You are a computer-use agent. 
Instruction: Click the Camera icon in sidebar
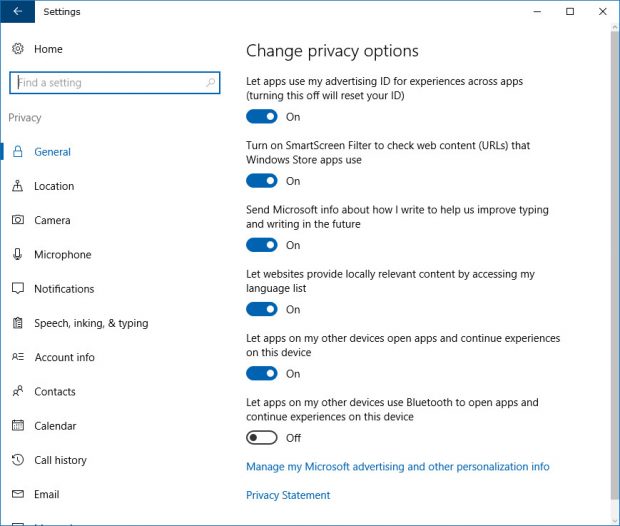pos(18,220)
